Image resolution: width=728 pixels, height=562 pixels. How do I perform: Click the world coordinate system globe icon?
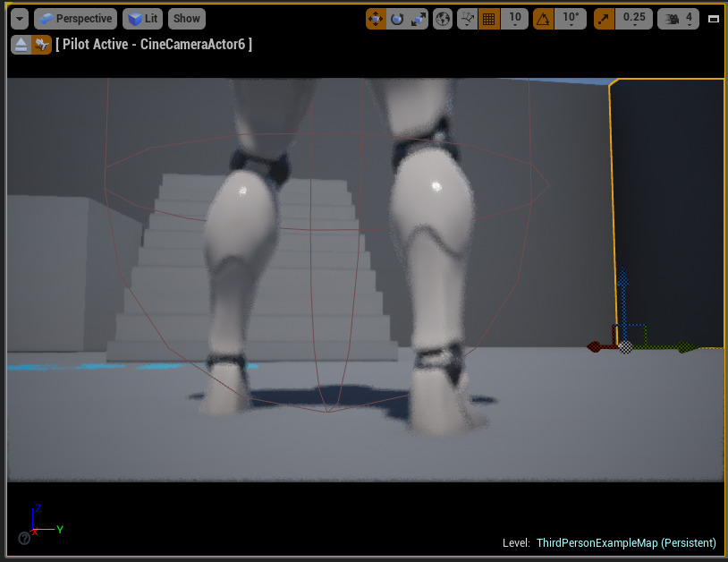443,19
